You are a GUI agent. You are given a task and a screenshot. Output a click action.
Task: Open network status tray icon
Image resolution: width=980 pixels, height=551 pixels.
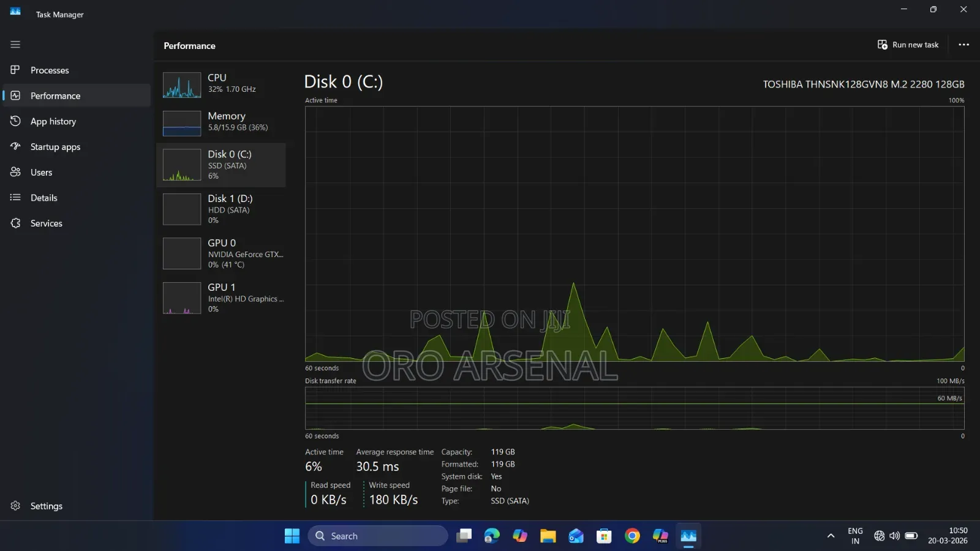coord(879,536)
